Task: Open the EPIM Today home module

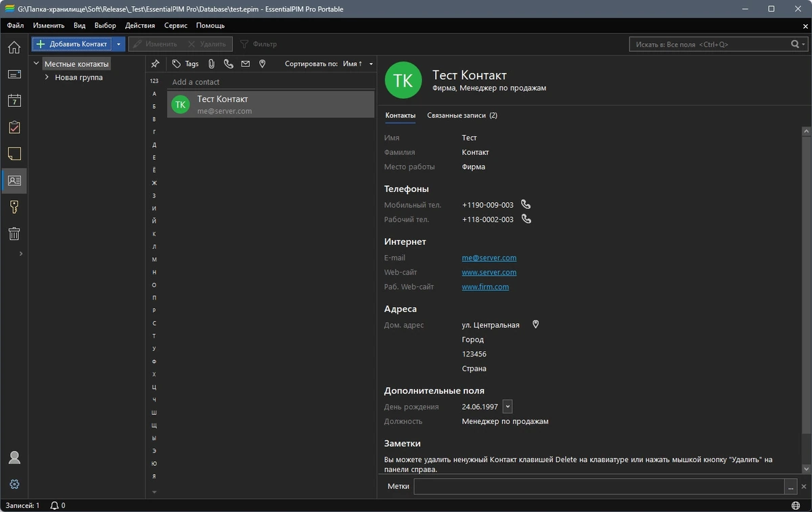Action: [14, 47]
